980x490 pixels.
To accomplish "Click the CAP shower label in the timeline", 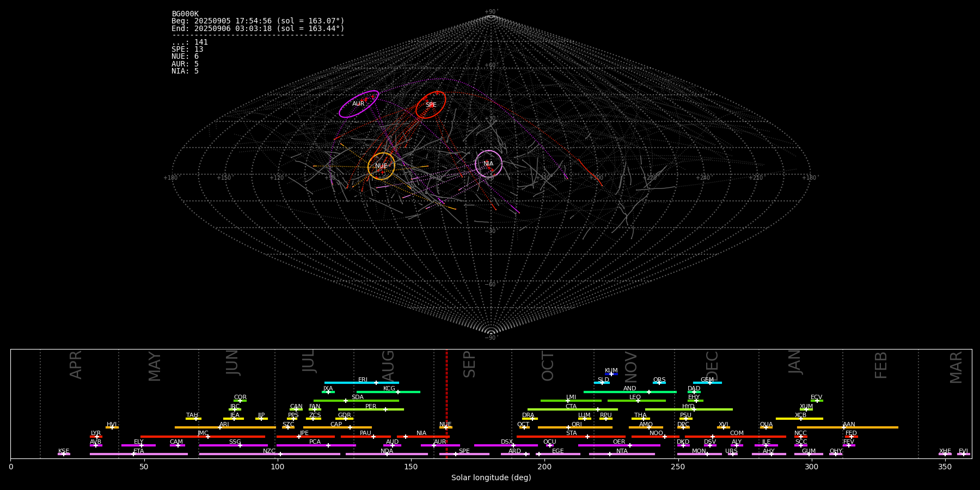I will tap(336, 425).
